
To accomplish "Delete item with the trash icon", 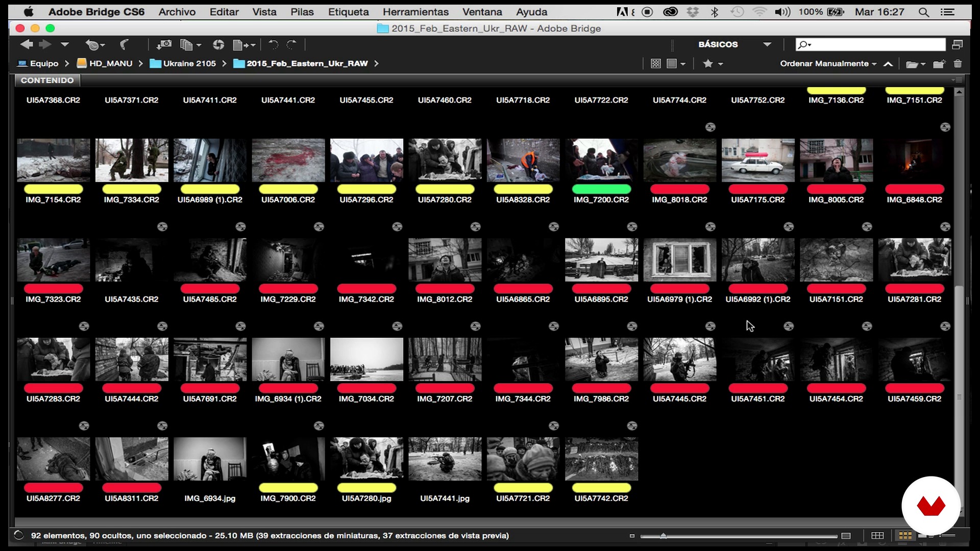I will pyautogui.click(x=958, y=64).
